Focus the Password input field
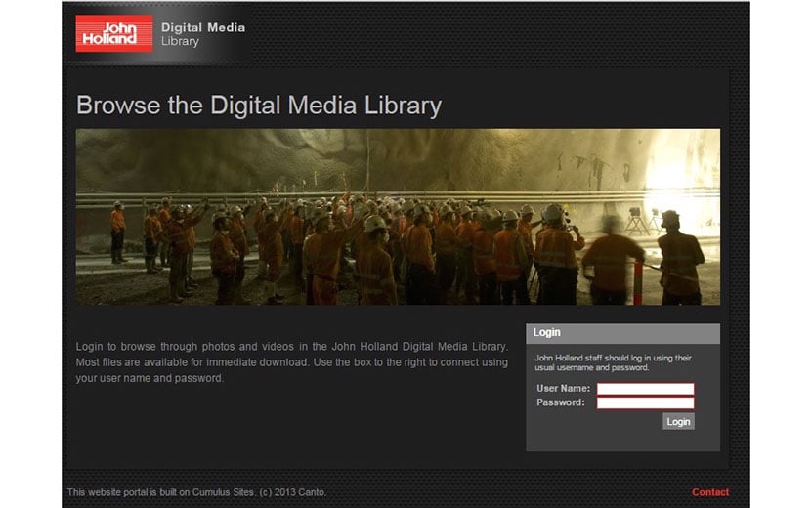This screenshot has height=508, width=812. point(645,402)
